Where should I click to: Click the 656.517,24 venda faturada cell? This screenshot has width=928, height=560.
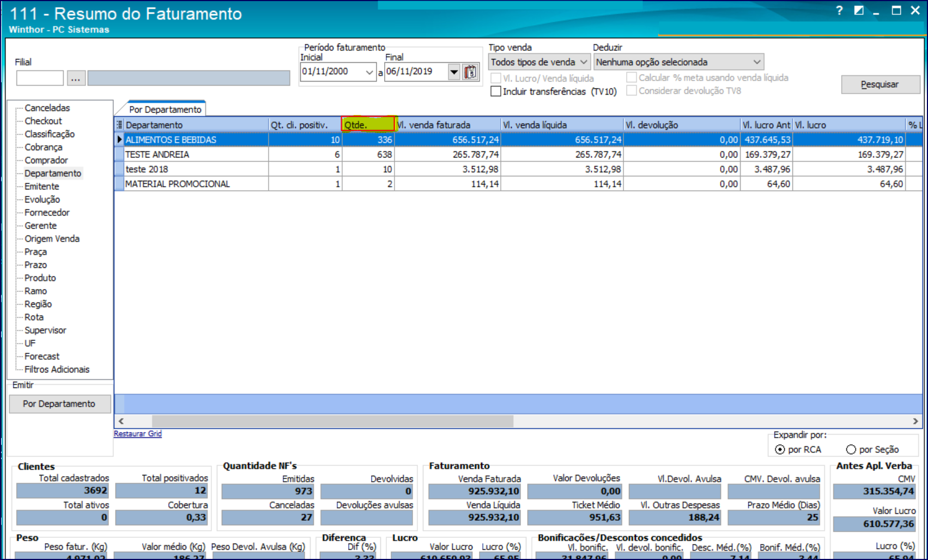448,140
